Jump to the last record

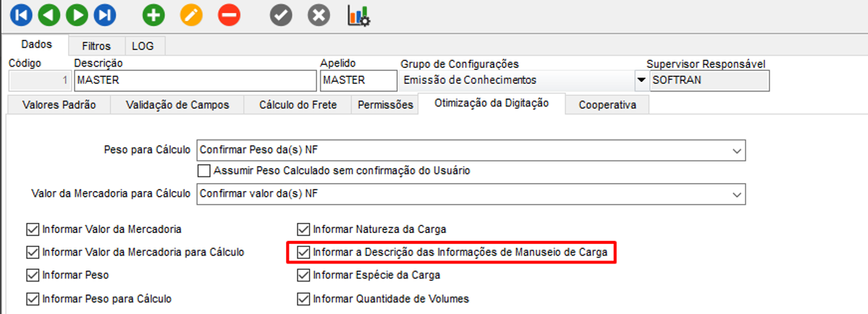[x=105, y=14]
